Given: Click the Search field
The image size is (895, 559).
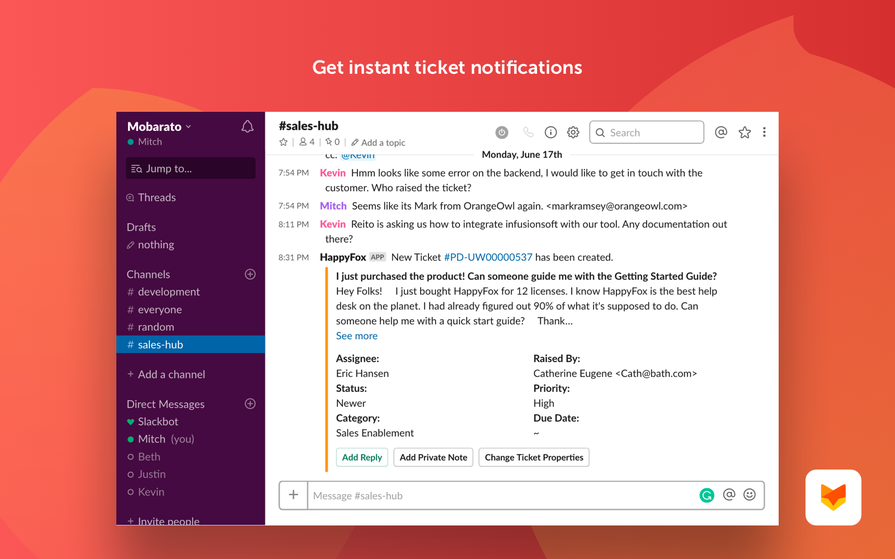Looking at the screenshot, I should pos(647,132).
